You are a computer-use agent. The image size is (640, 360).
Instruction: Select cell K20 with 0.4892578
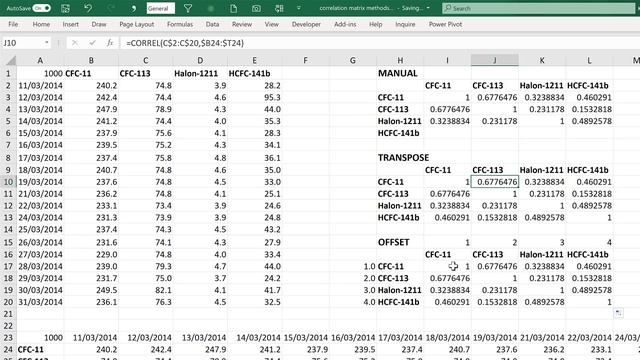(x=542, y=302)
